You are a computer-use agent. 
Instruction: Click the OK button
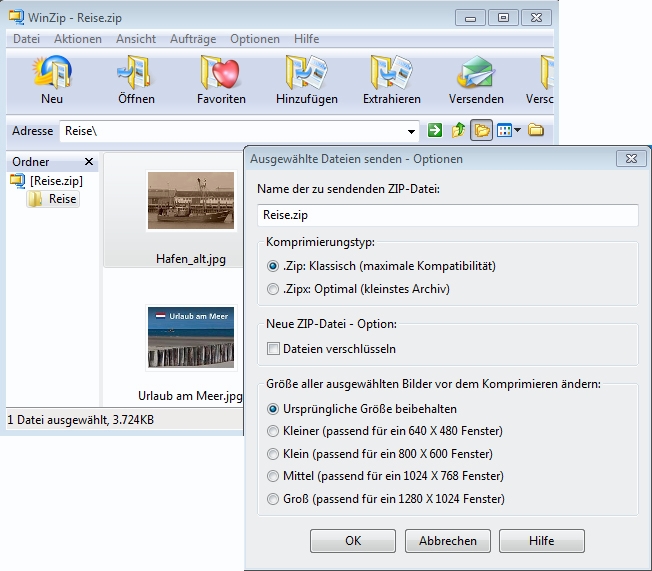point(353,541)
